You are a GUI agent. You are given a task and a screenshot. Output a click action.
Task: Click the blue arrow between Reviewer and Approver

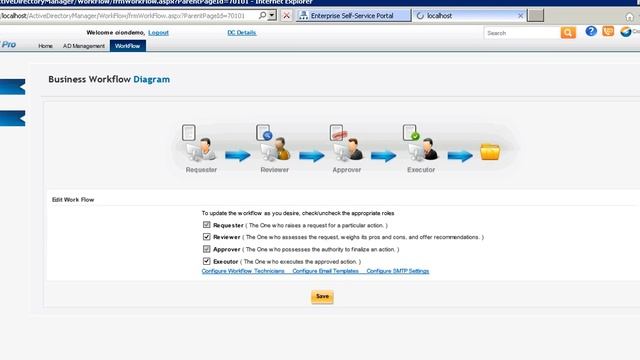pyautogui.click(x=312, y=156)
